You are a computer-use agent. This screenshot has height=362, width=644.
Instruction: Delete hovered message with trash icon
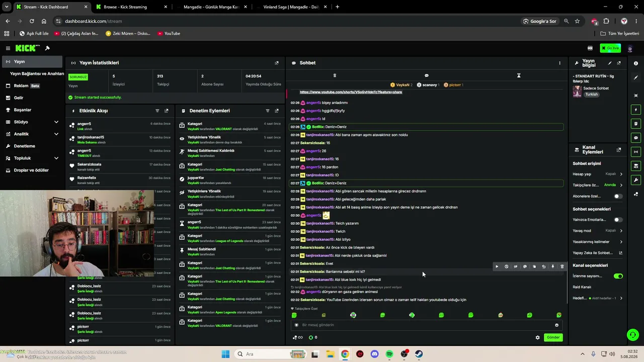pyautogui.click(x=562, y=266)
